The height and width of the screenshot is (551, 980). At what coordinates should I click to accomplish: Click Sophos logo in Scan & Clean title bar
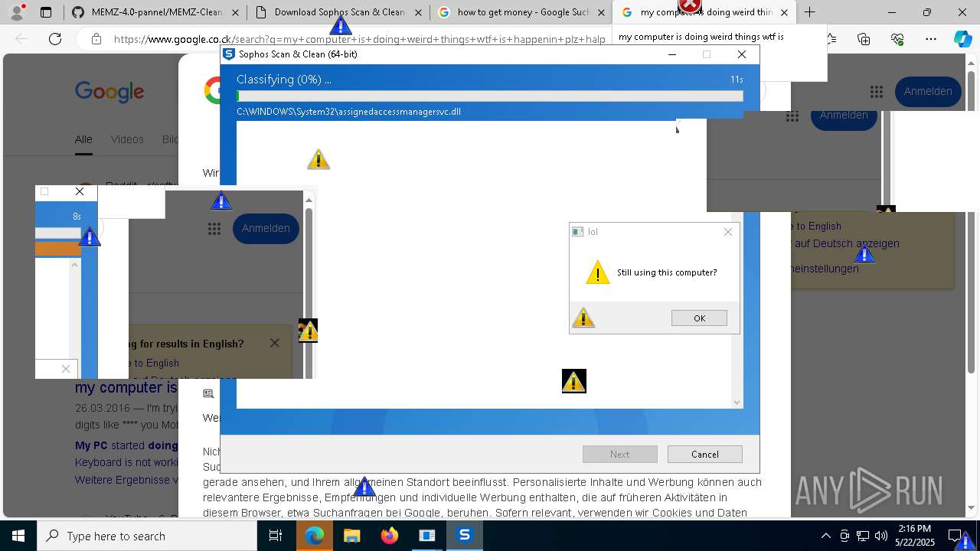228,54
